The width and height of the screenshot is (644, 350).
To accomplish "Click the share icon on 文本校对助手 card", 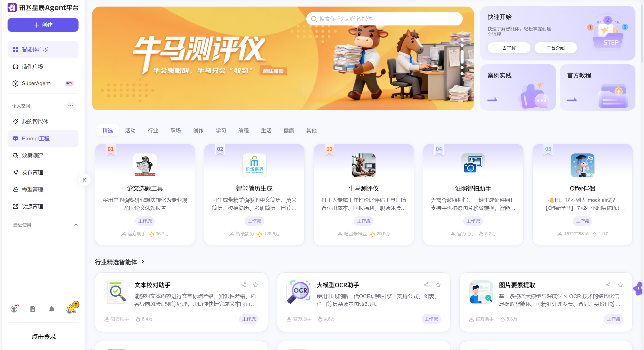I will (243, 285).
